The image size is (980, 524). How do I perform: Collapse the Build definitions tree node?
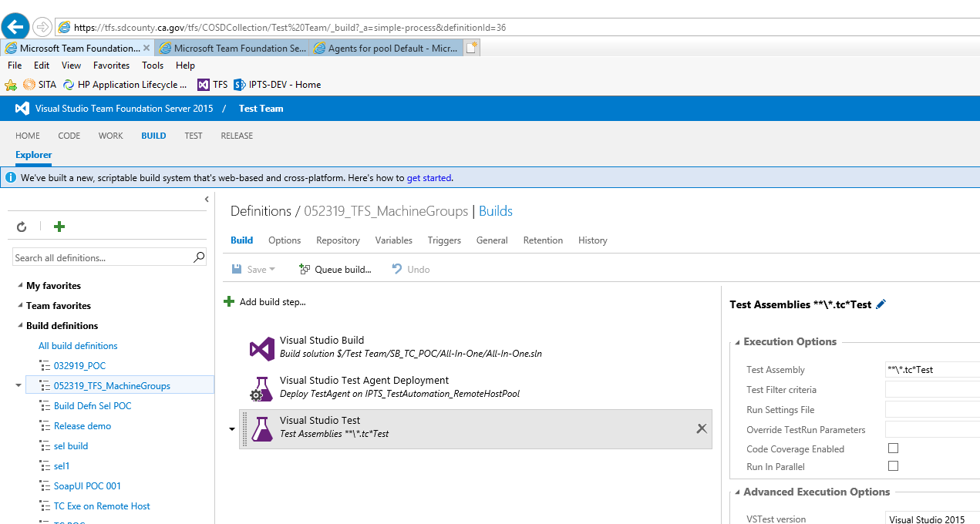click(20, 326)
